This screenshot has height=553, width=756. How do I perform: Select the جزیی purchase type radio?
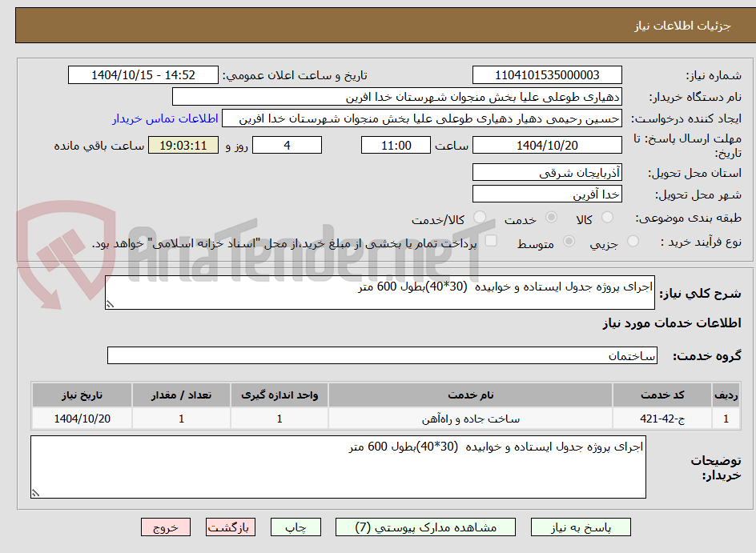point(633,241)
